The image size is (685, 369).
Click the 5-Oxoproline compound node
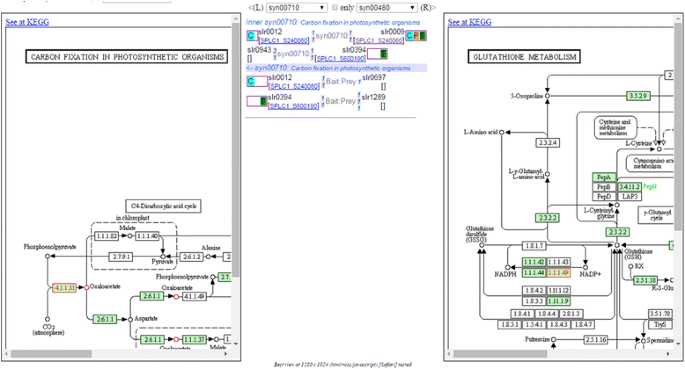(547, 96)
